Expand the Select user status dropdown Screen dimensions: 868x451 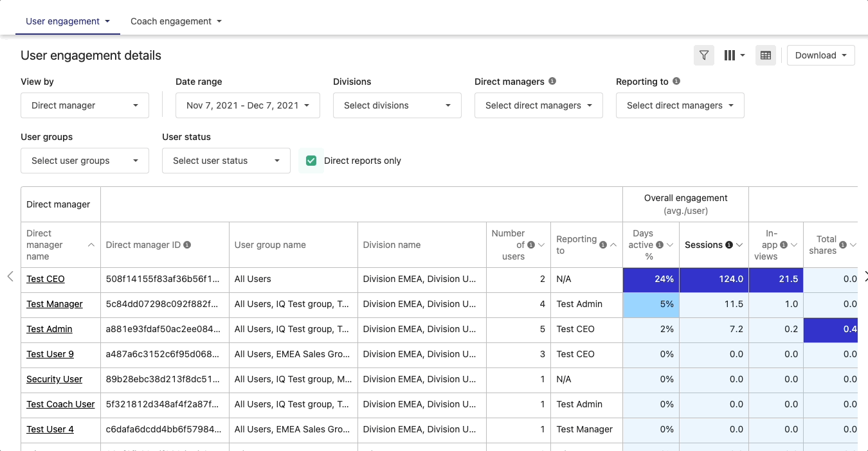(x=226, y=161)
